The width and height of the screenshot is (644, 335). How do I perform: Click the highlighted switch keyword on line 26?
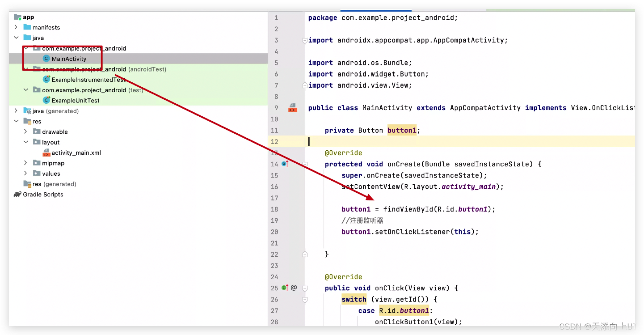(x=354, y=299)
